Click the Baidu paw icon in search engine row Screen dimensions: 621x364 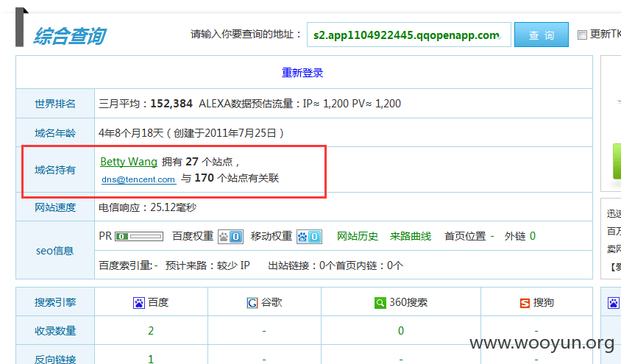click(x=139, y=303)
